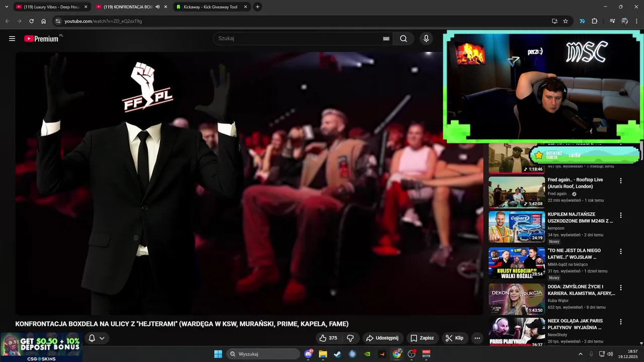Click the Udostępnij share button

point(382,338)
